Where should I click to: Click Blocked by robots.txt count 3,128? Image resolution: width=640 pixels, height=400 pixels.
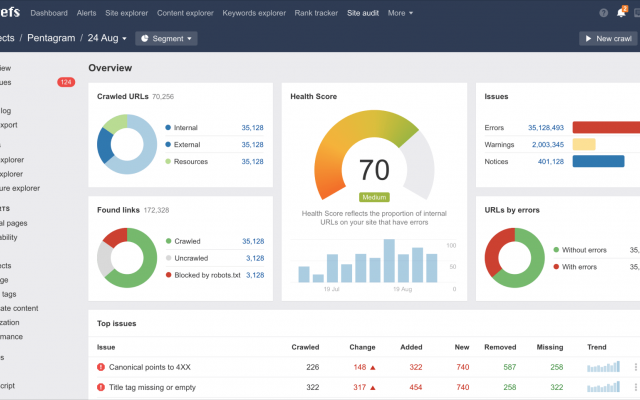(255, 275)
